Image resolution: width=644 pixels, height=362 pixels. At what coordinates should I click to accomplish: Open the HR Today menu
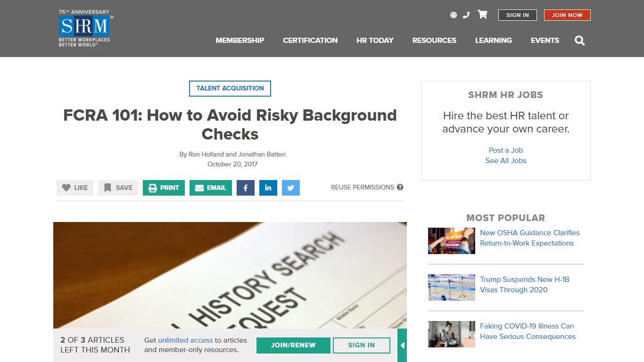(375, 41)
